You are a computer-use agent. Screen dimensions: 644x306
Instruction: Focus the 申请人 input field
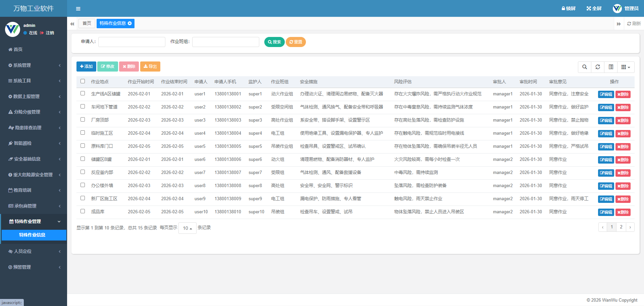132,42
